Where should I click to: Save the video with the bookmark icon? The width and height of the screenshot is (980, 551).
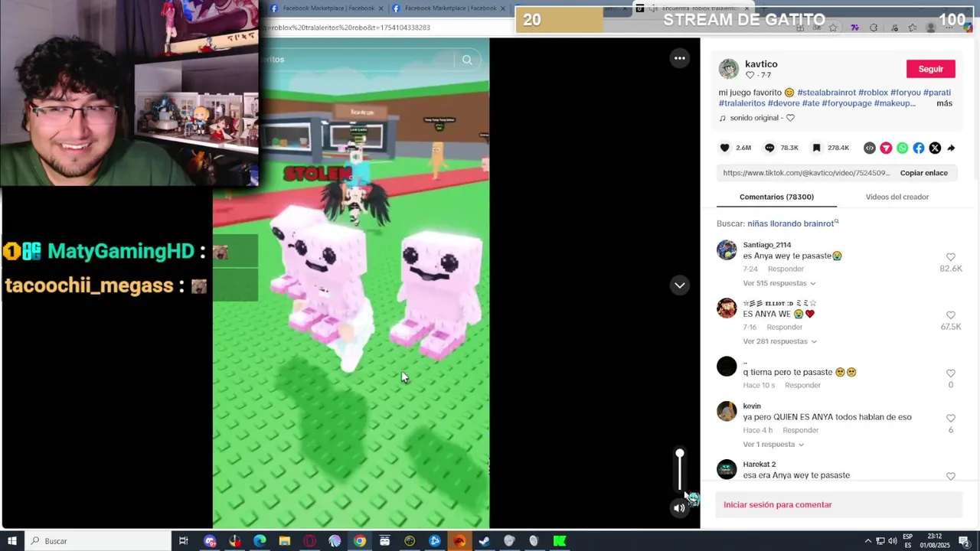816,148
